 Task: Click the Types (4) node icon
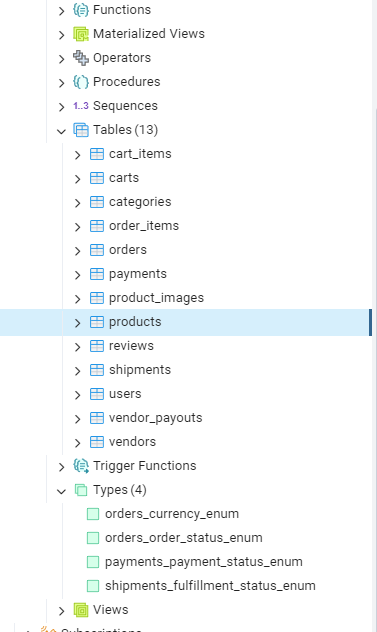coord(81,490)
